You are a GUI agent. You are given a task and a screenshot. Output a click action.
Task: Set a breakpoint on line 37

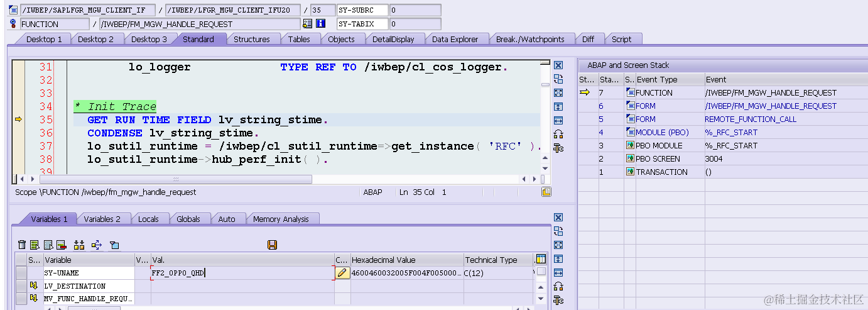click(18, 146)
